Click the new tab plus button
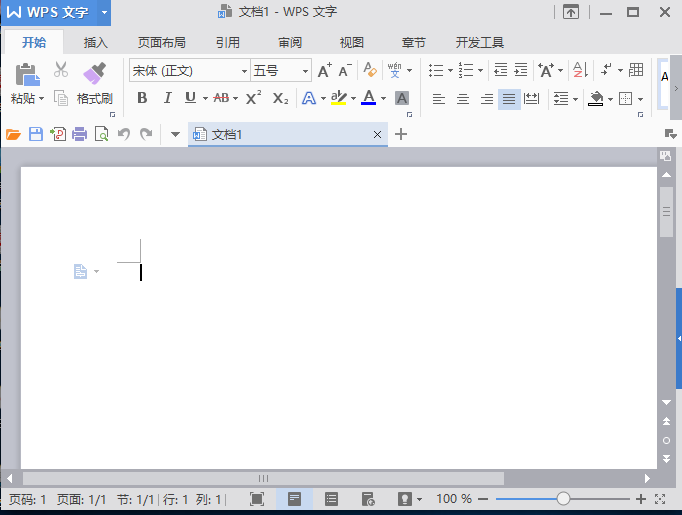This screenshot has height=515, width=682. pyautogui.click(x=401, y=134)
